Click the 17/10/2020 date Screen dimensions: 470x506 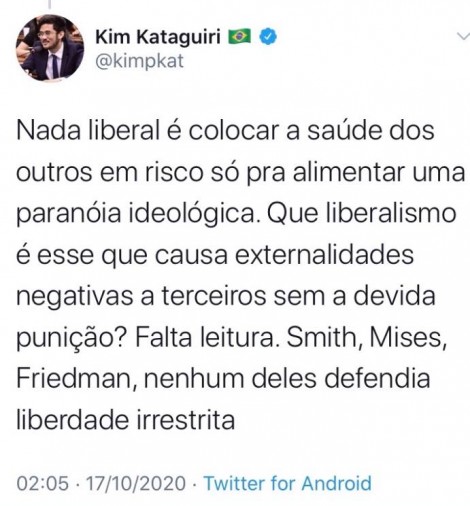pos(136,483)
